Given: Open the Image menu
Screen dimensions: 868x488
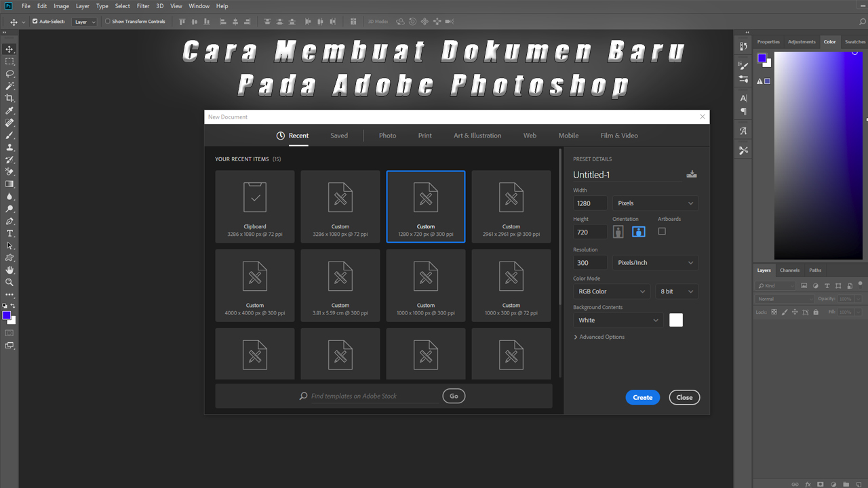Looking at the screenshot, I should point(62,6).
